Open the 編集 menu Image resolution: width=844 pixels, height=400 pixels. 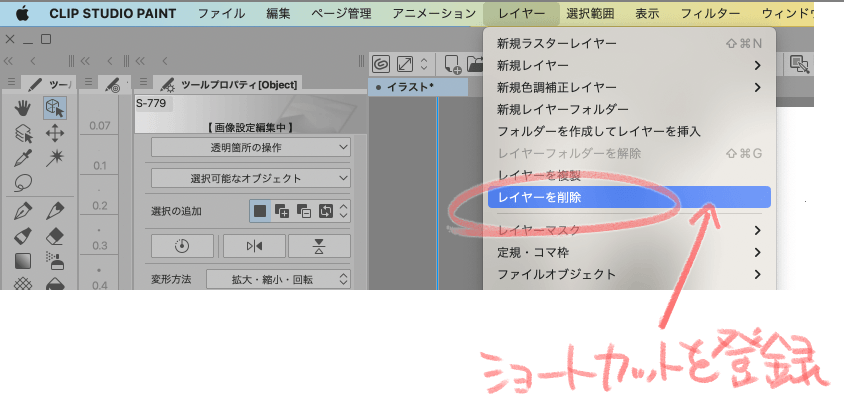pyautogui.click(x=278, y=13)
